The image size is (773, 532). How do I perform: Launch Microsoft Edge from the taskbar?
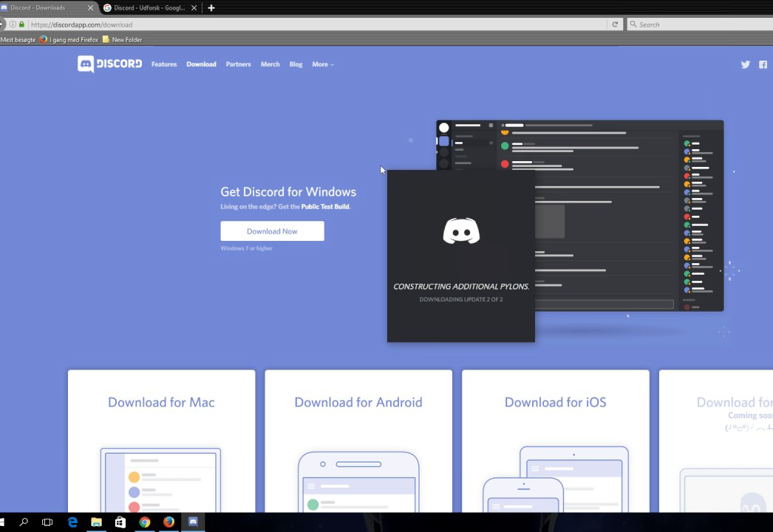[x=72, y=522]
